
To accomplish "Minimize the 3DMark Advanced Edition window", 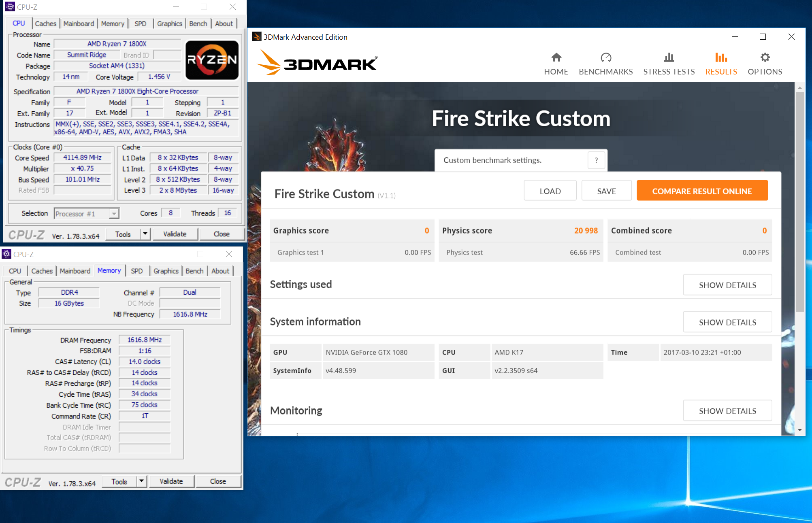I will coord(735,37).
